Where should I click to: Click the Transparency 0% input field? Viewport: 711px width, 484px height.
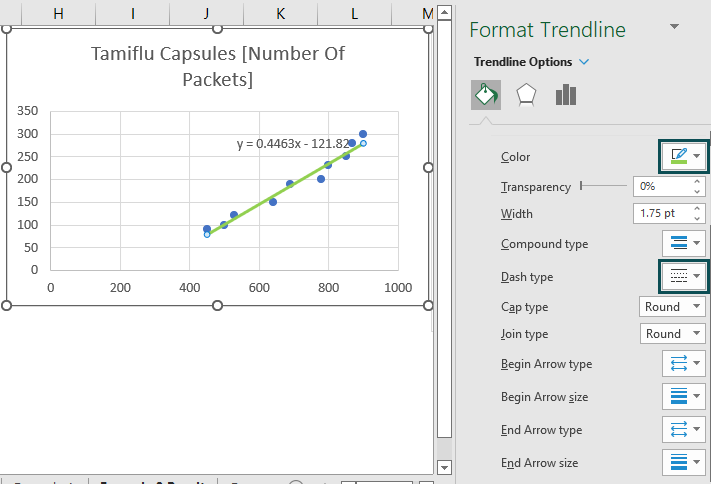[662, 186]
